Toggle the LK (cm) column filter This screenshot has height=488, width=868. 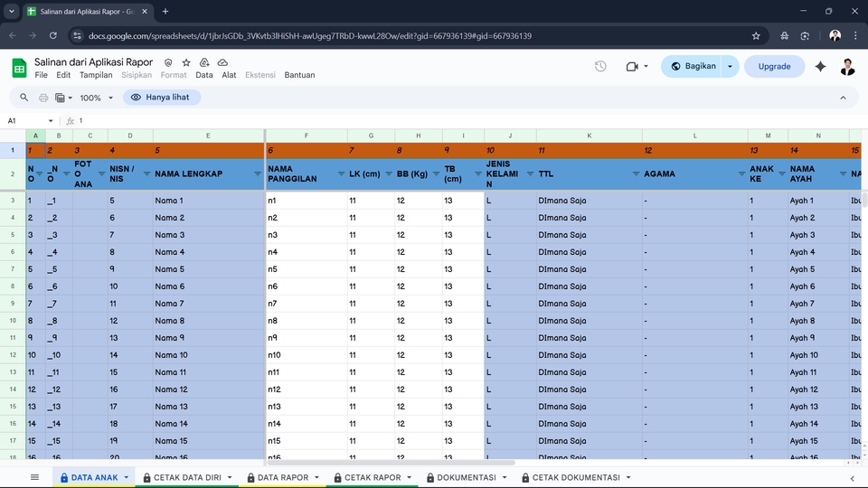[x=389, y=174]
